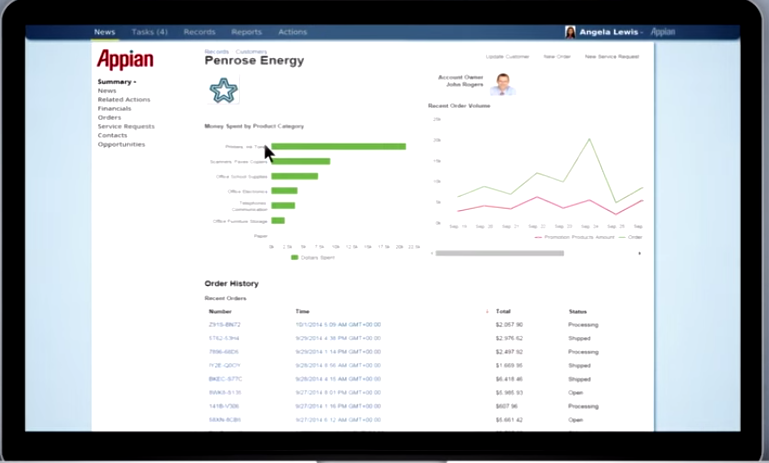769x463 pixels.
Task: Click the chart horizontal scrollbar
Action: (x=500, y=254)
